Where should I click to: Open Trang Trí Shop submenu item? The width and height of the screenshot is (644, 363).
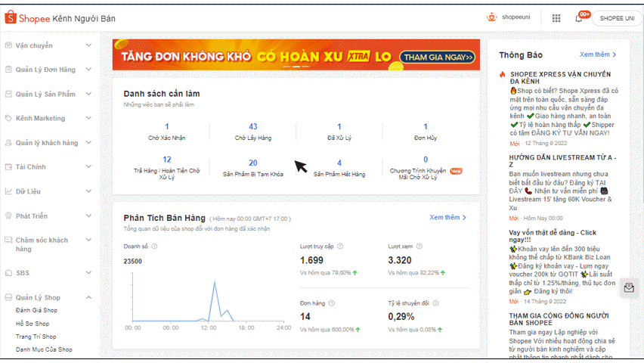36,337
